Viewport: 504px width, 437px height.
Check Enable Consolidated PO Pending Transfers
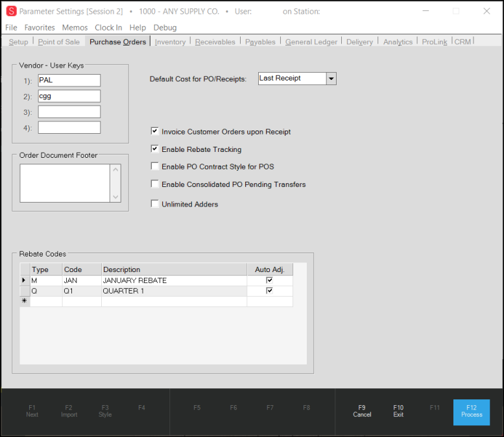click(155, 184)
